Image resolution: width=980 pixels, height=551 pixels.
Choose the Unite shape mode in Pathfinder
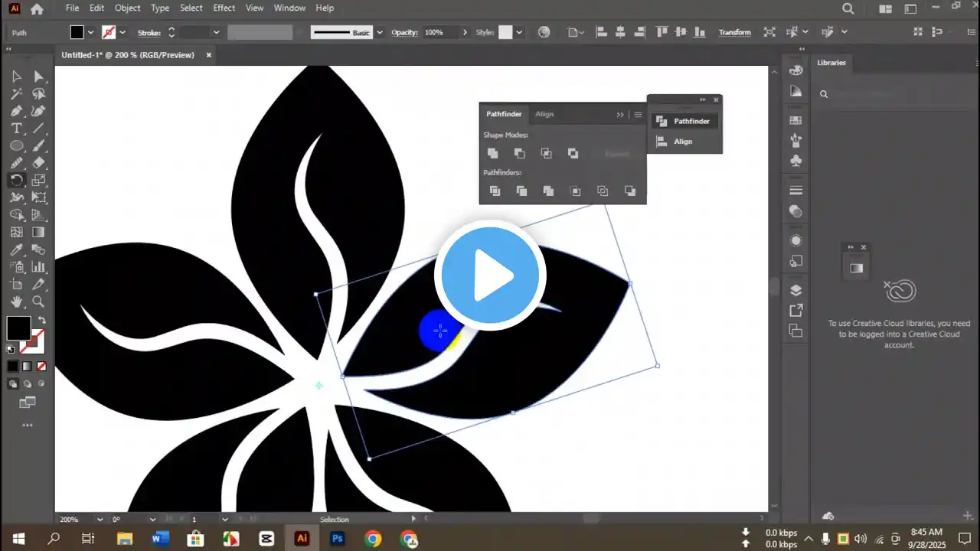(x=492, y=153)
